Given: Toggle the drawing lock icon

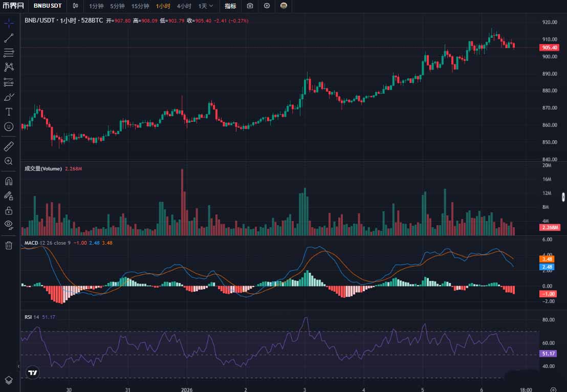Looking at the screenshot, I should [x=8, y=210].
